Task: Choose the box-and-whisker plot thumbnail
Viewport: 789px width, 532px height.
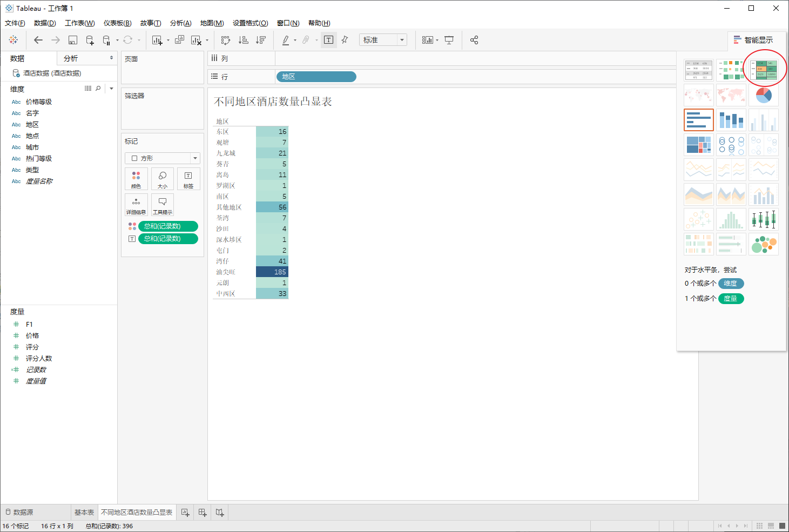Action: [764, 219]
